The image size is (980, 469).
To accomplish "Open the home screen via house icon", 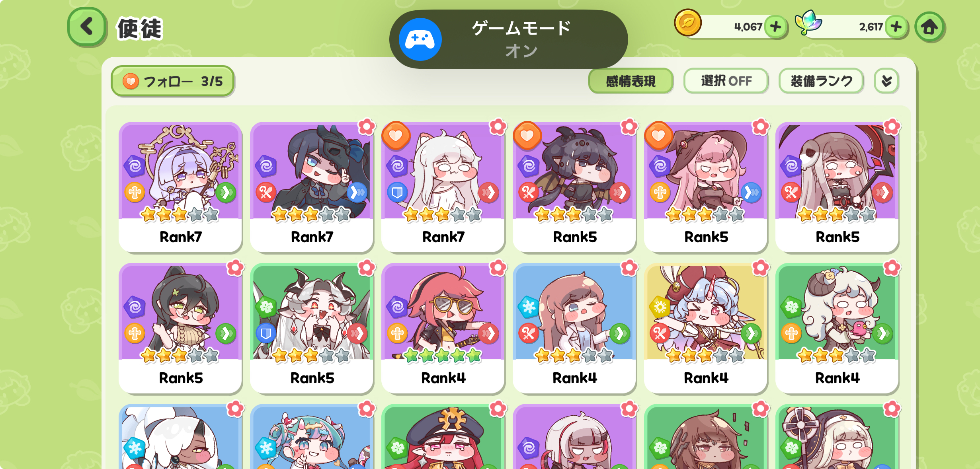I will tap(929, 27).
